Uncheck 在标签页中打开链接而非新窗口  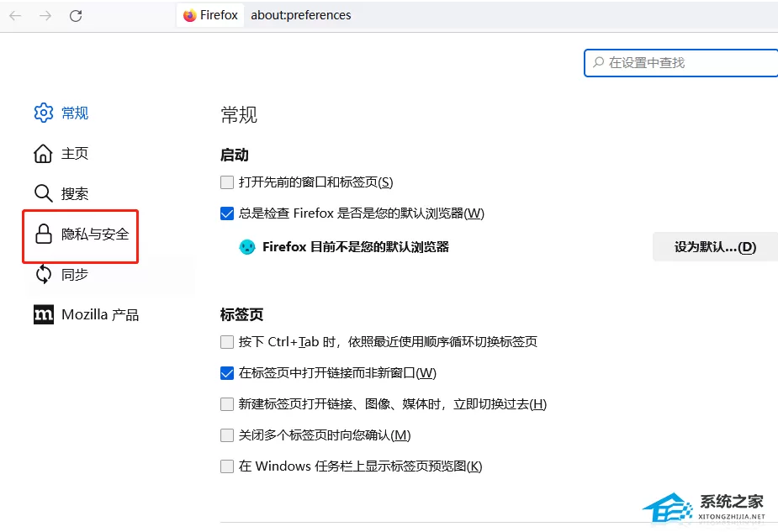tap(227, 373)
